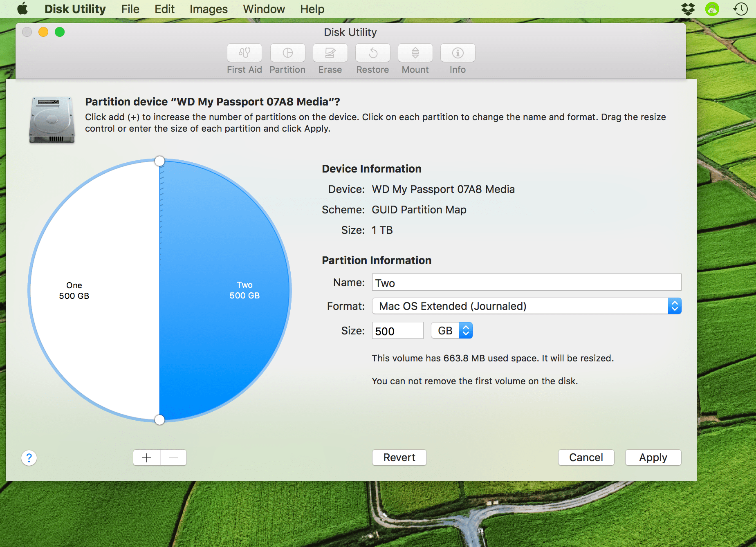756x547 pixels.
Task: Click the 'Partition Information' heading
Action: coord(377,260)
